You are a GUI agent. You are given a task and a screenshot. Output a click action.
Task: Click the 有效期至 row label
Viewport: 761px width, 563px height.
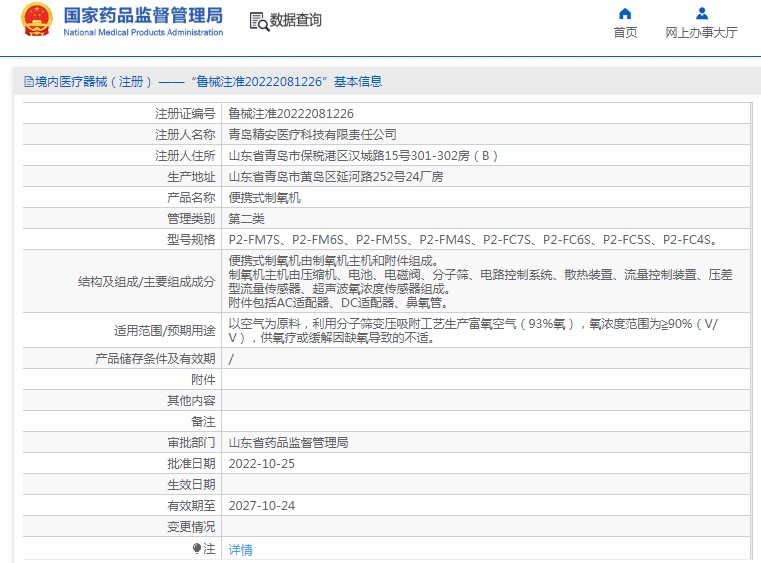pyautogui.click(x=191, y=505)
